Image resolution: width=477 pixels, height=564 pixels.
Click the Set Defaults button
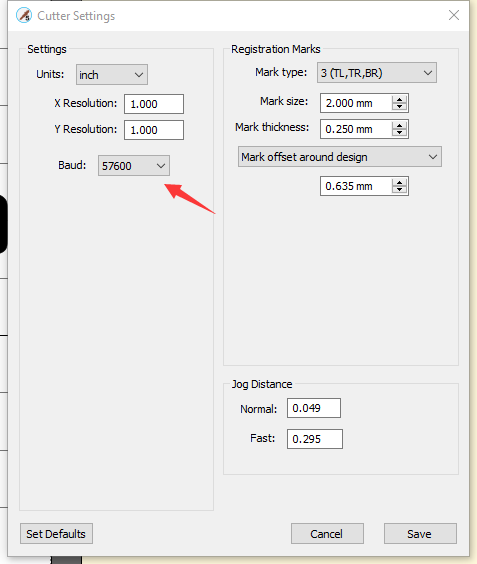coord(56,534)
